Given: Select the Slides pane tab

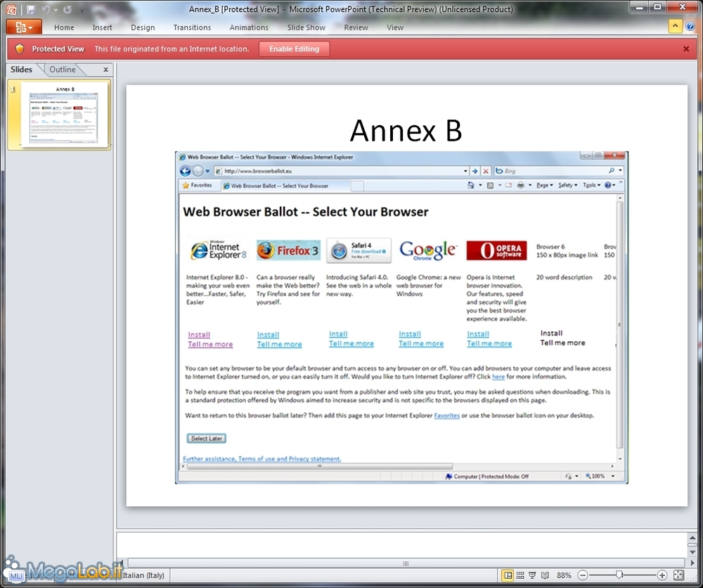Looking at the screenshot, I should click(22, 70).
